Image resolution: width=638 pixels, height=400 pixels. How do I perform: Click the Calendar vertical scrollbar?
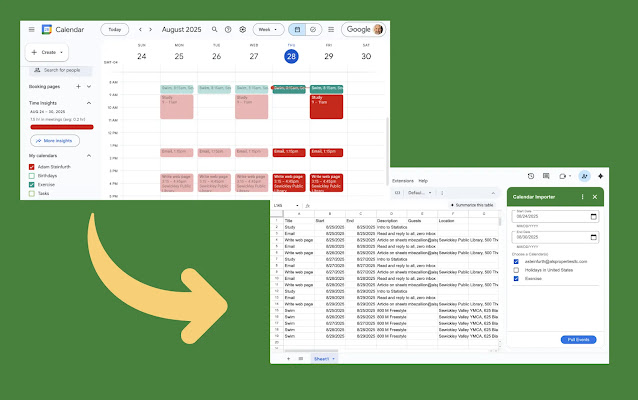387,151
